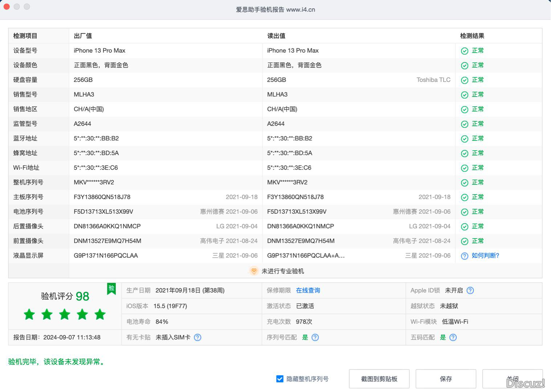Click factory value F5D13713XL513X99V

103,212
